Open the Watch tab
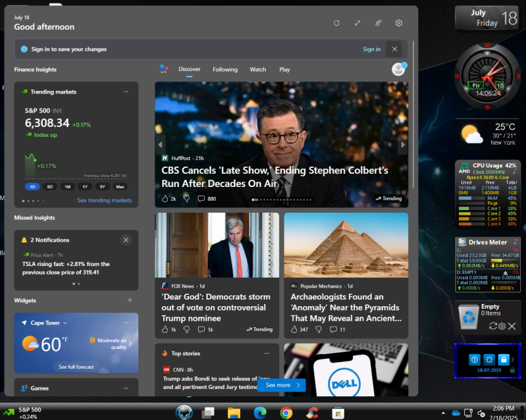 (x=258, y=69)
